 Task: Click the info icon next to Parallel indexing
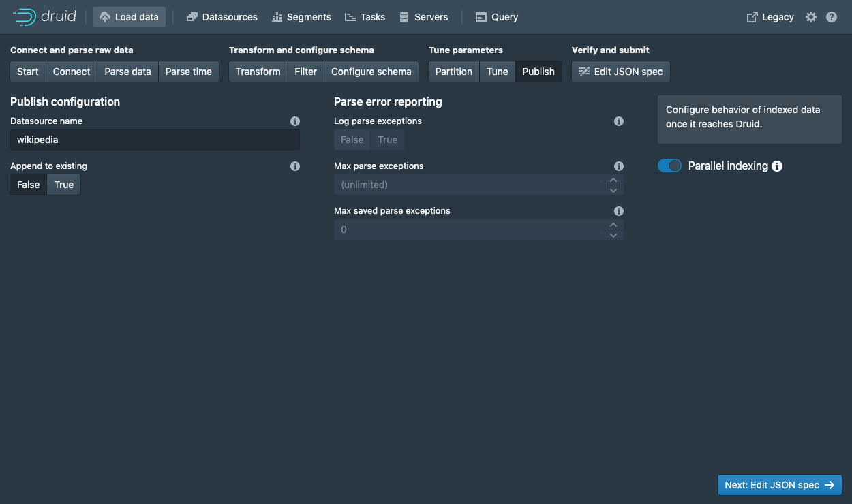[777, 166]
